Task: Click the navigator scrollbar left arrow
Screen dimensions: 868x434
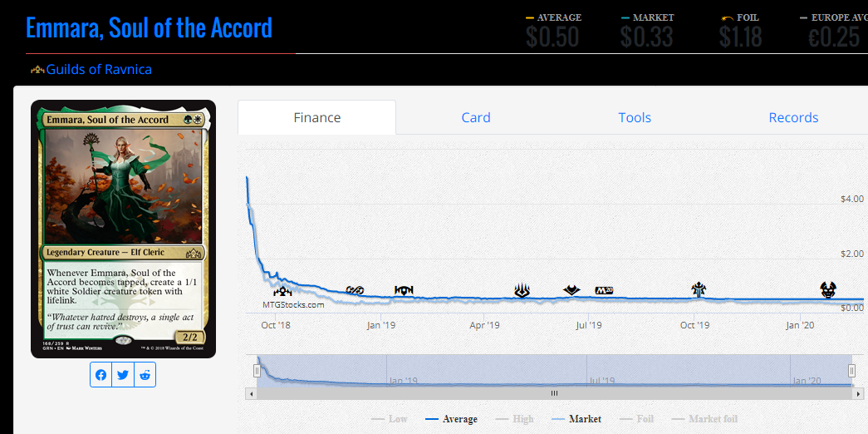Action: click(251, 393)
